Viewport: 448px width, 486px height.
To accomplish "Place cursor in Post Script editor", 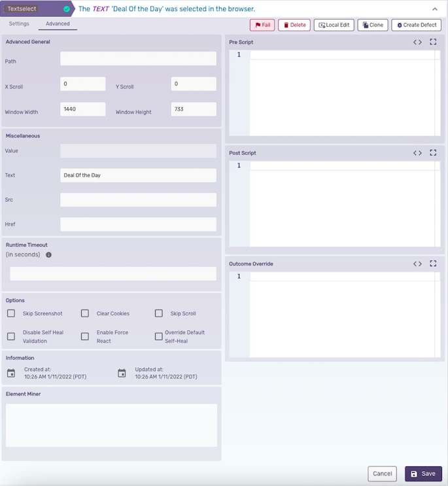I will tap(345, 204).
